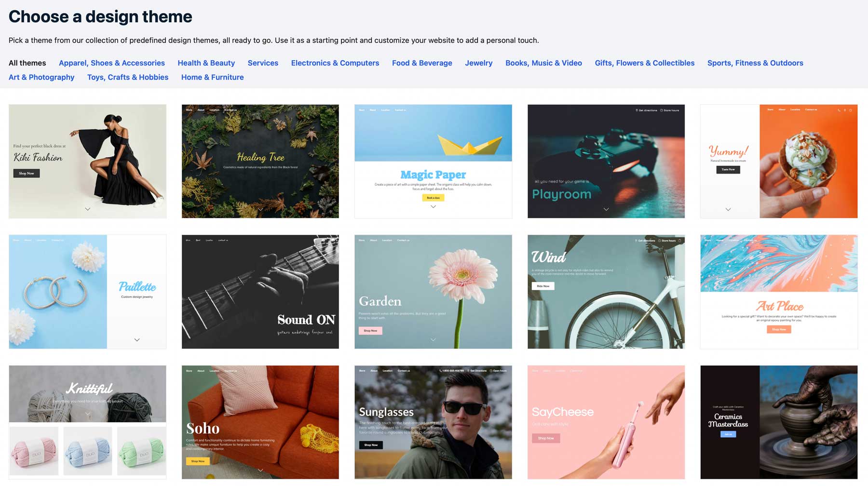
Task: Click the Get directions pin icon on Playroom theme
Action: click(x=637, y=110)
